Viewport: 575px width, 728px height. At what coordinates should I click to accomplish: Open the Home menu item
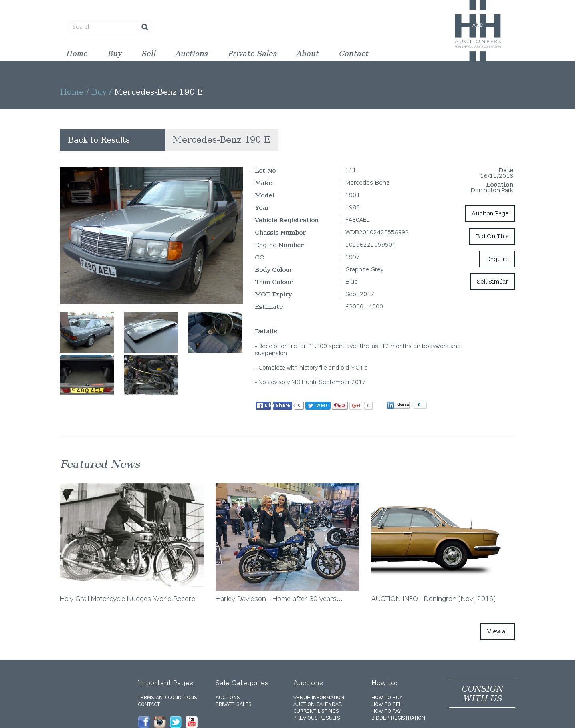tap(77, 54)
